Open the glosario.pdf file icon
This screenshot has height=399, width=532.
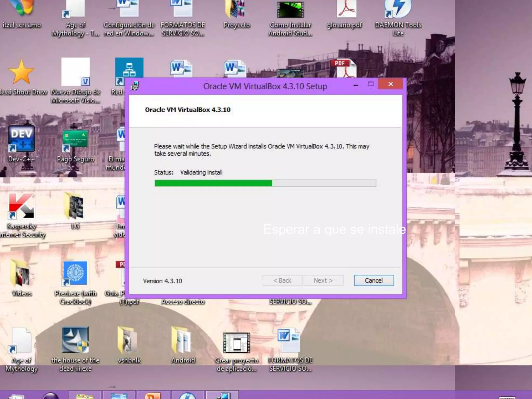pyautogui.click(x=346, y=10)
